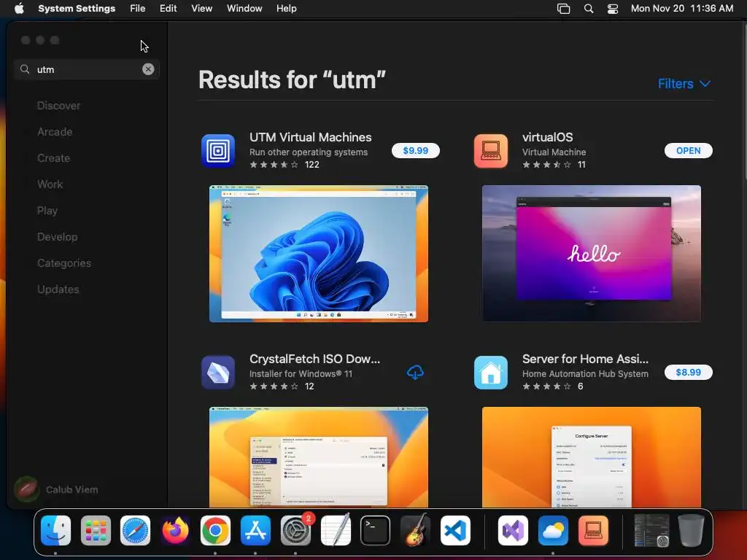Open the Edit menu
This screenshot has width=747, height=560.
click(169, 8)
